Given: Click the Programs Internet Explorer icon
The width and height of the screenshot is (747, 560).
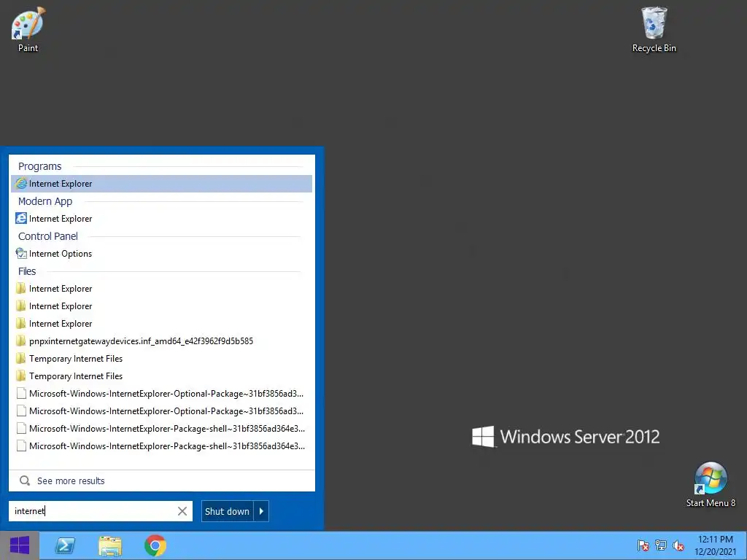Looking at the screenshot, I should click(x=21, y=183).
